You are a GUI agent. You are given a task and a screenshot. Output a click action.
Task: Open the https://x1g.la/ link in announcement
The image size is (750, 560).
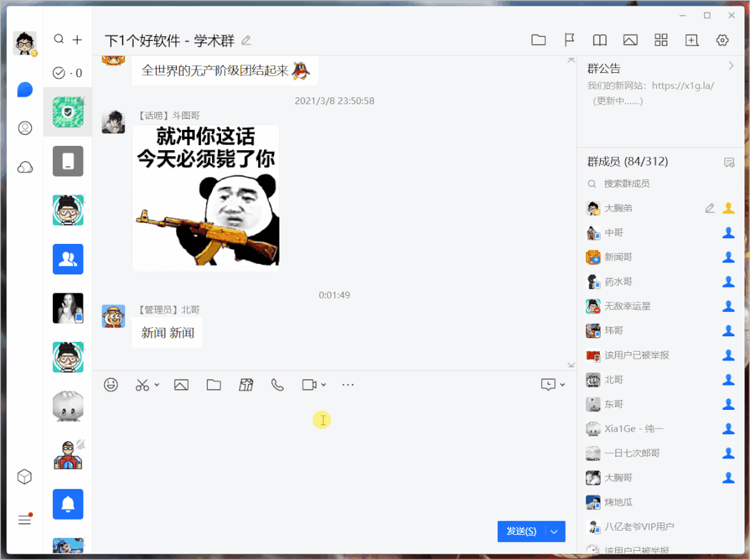[683, 85]
